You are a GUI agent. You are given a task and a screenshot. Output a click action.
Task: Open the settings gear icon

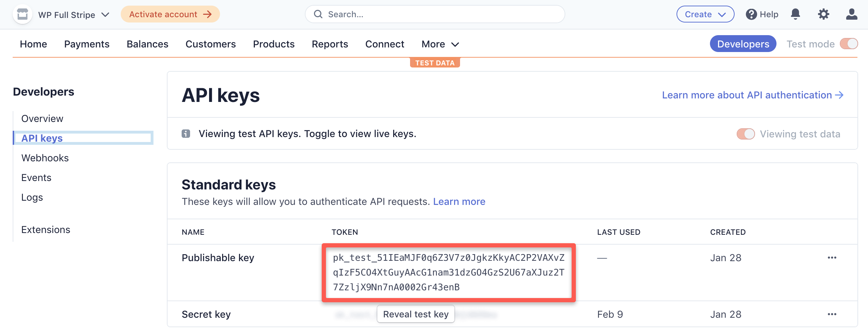point(824,14)
